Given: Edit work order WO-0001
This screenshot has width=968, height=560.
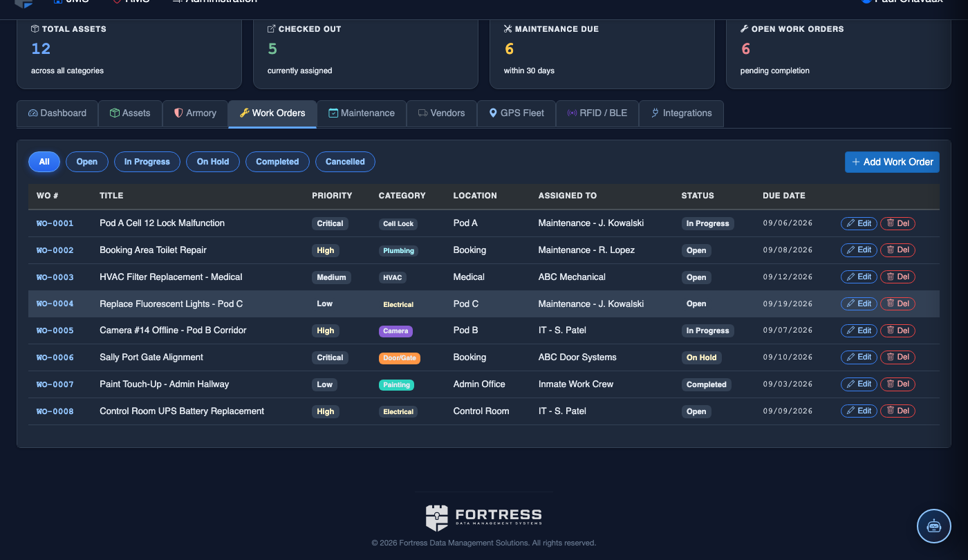Looking at the screenshot, I should (x=859, y=223).
